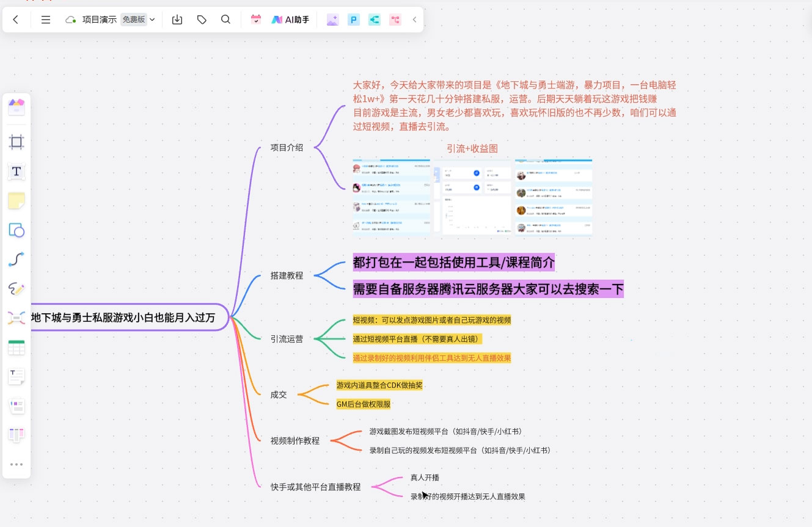Select the Frame tool
The width and height of the screenshot is (812, 527).
(16, 142)
